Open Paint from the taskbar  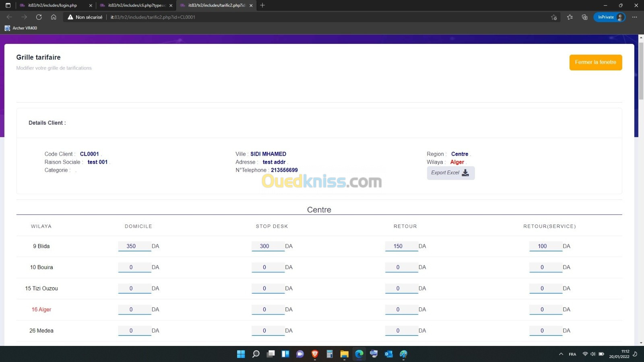(403, 354)
